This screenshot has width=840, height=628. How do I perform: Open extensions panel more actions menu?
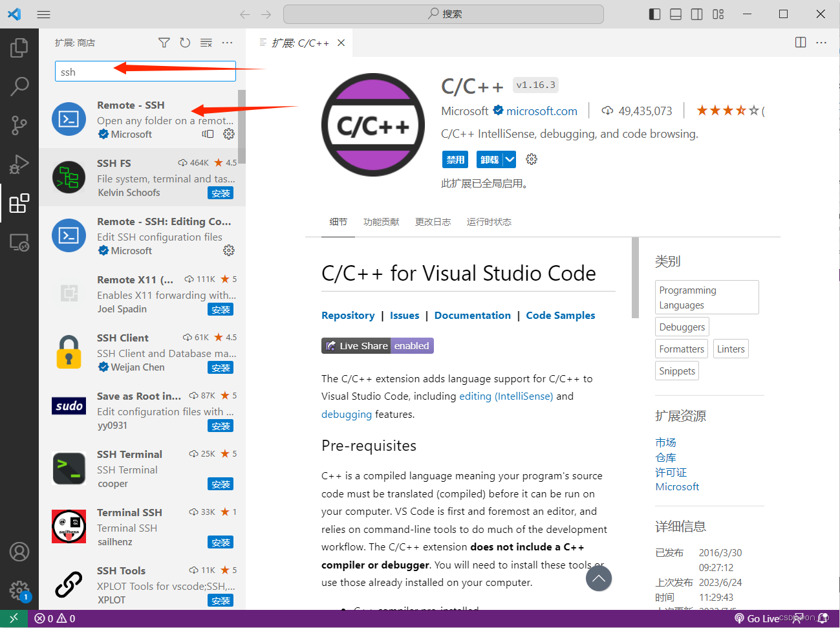click(x=227, y=43)
